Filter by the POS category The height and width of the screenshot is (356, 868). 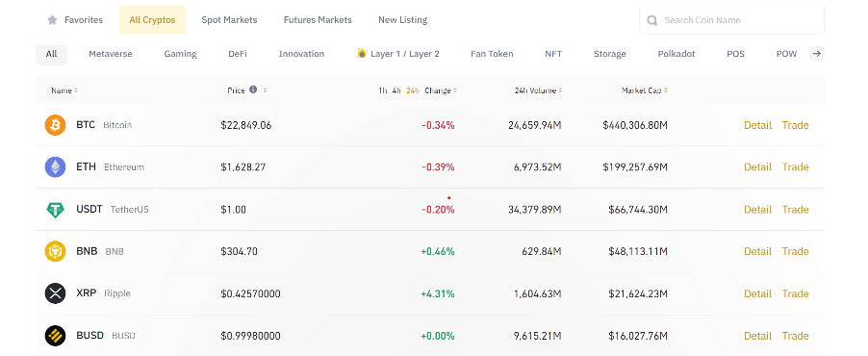(x=736, y=54)
